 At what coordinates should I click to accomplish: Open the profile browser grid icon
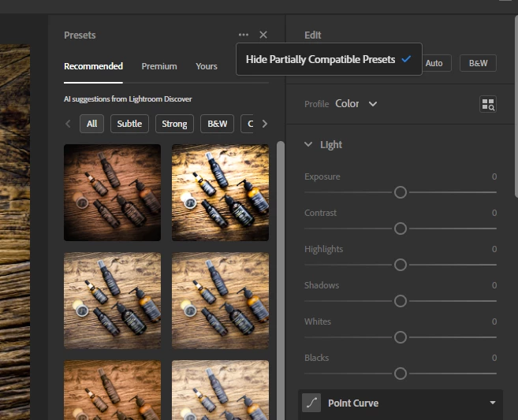point(488,104)
